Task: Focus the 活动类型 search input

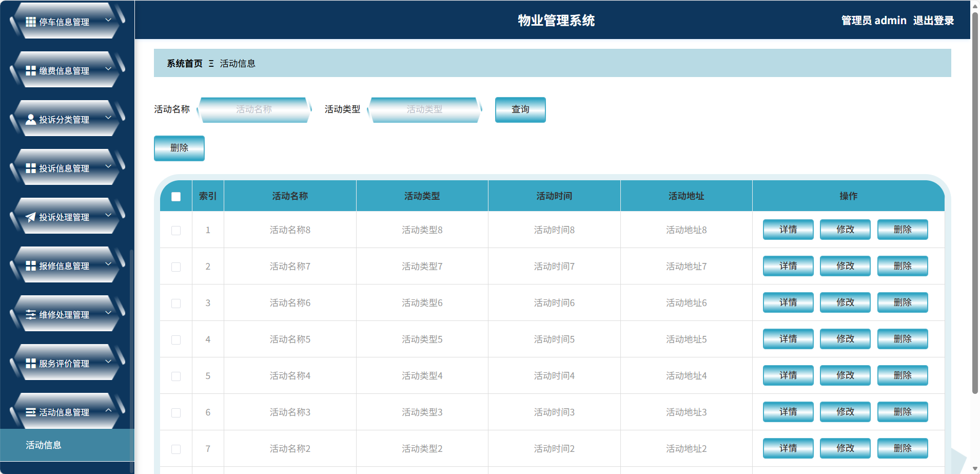Action: click(424, 109)
